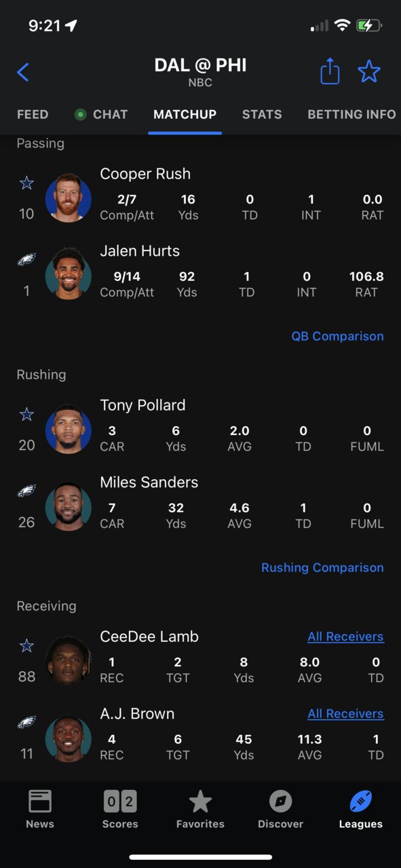Screen dimensions: 401x868
Task: Tap the back arrow icon
Action: pyautogui.click(x=23, y=72)
